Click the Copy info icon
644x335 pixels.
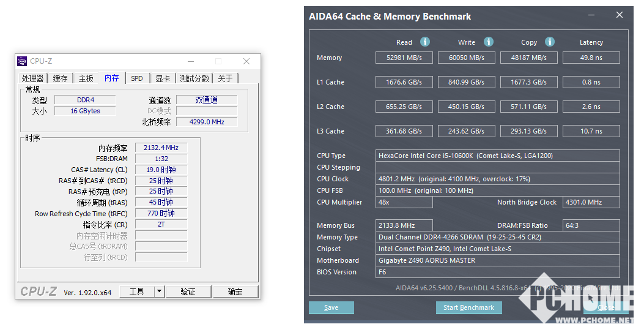[x=550, y=42]
